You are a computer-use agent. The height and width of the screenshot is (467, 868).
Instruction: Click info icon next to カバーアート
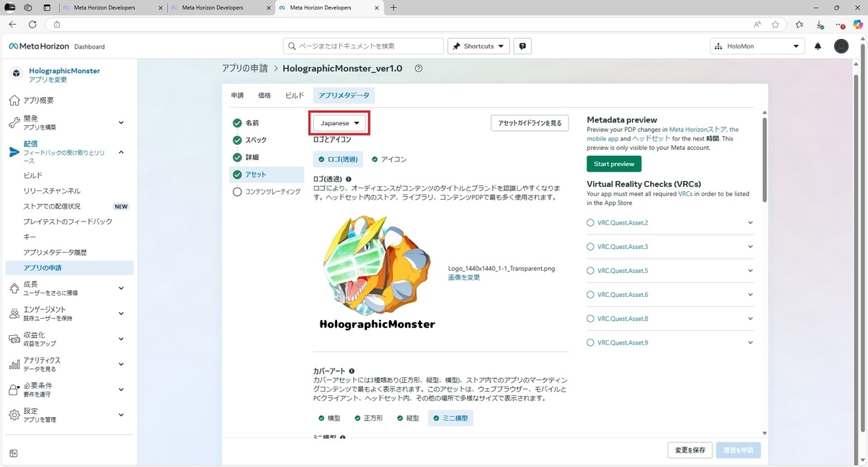coord(352,371)
